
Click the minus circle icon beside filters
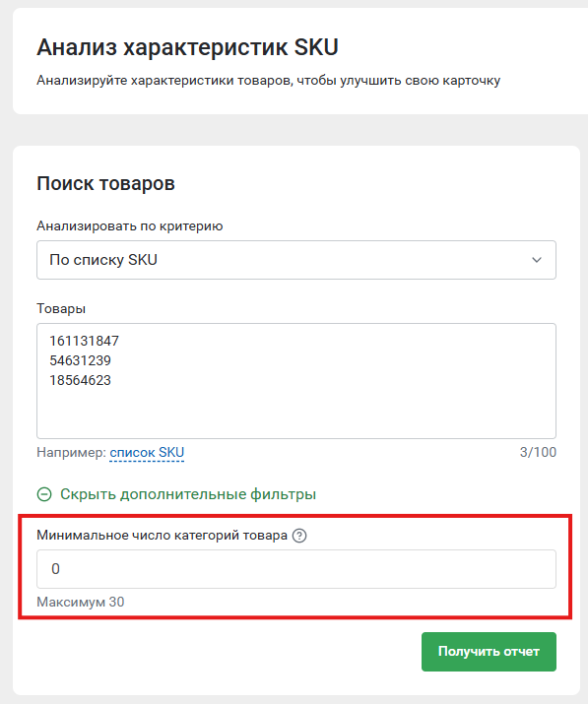point(44,494)
